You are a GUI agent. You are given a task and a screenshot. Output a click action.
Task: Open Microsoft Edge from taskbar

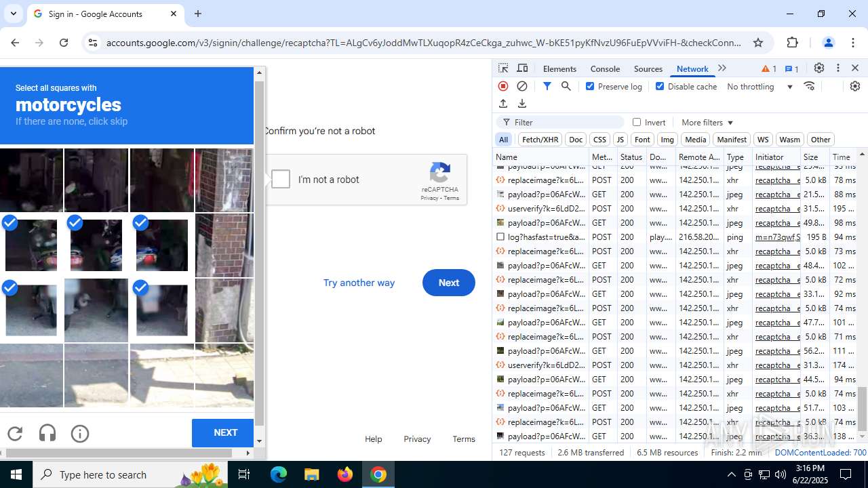click(279, 474)
